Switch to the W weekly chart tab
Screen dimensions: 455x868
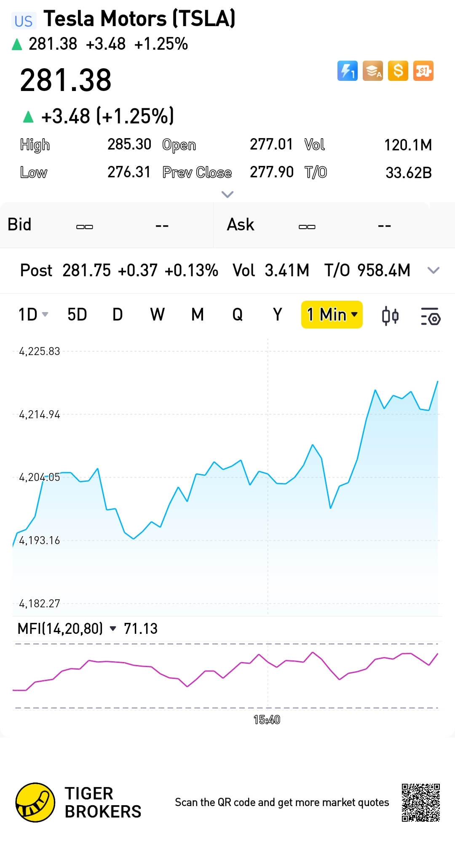point(157,315)
